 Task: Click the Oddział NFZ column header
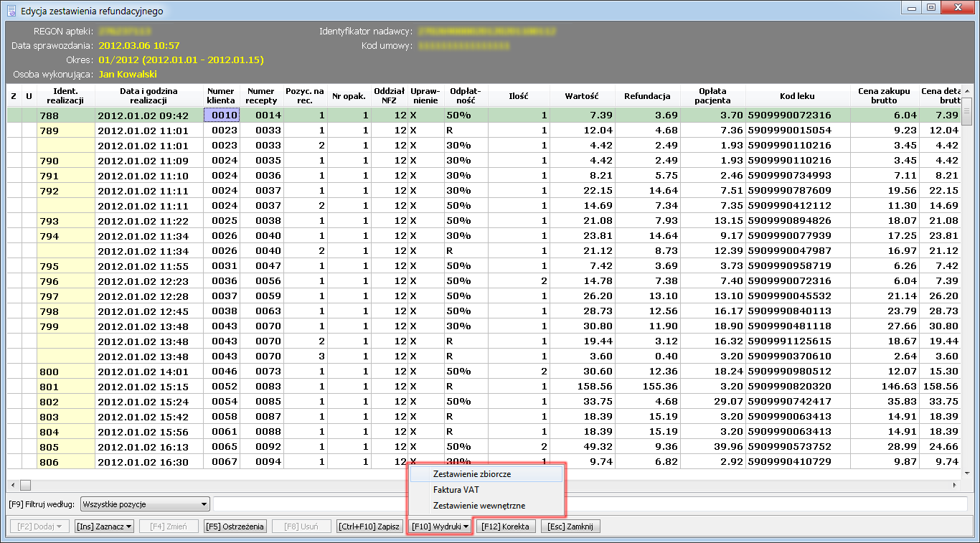pyautogui.click(x=390, y=95)
